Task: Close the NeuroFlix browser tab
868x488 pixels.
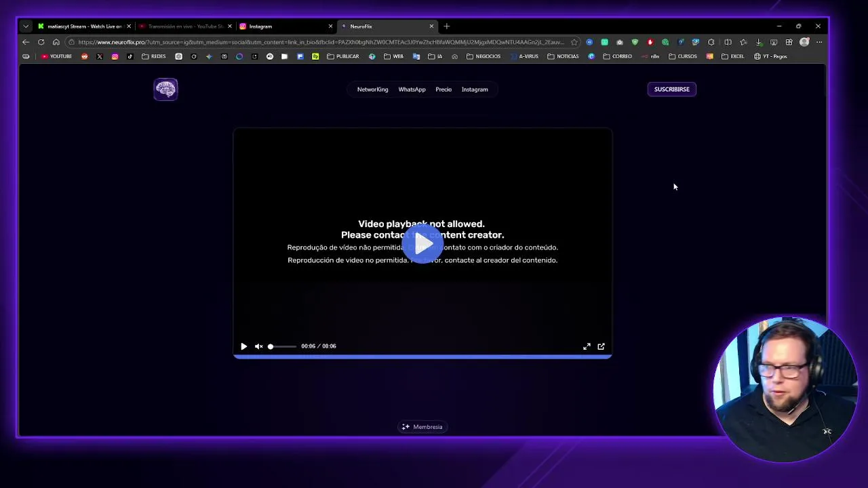Action: [431, 26]
